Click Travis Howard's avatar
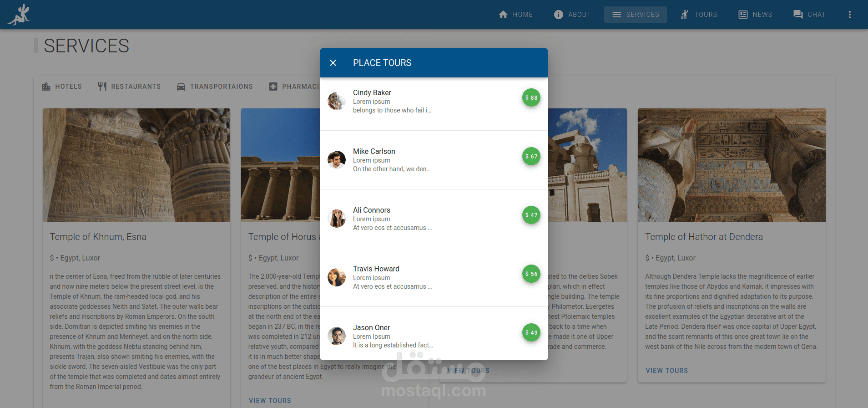 click(x=337, y=277)
